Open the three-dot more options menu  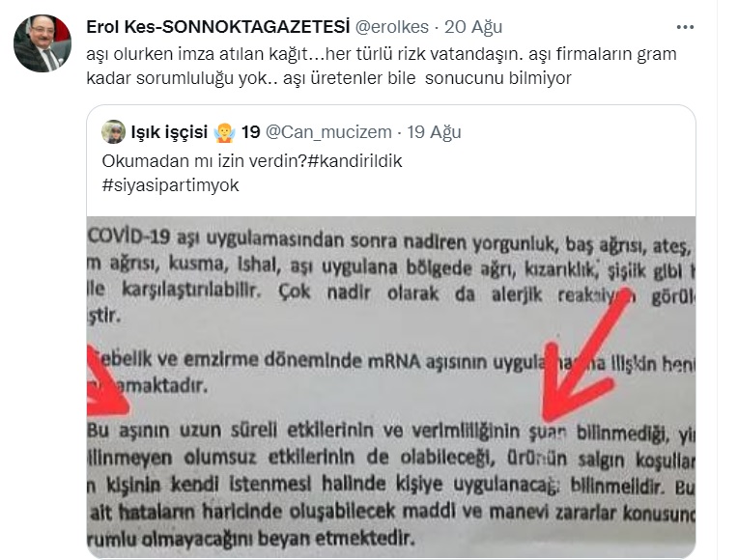point(685,27)
